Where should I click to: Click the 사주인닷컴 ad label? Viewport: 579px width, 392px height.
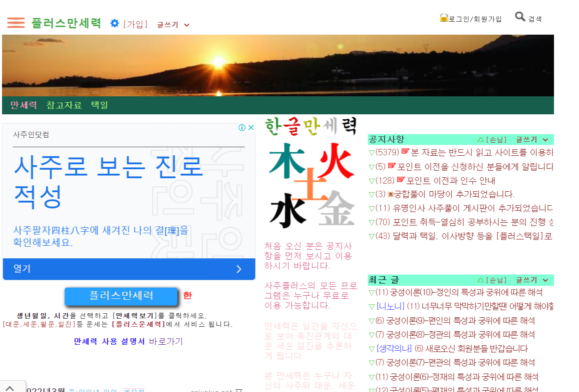click(x=31, y=135)
